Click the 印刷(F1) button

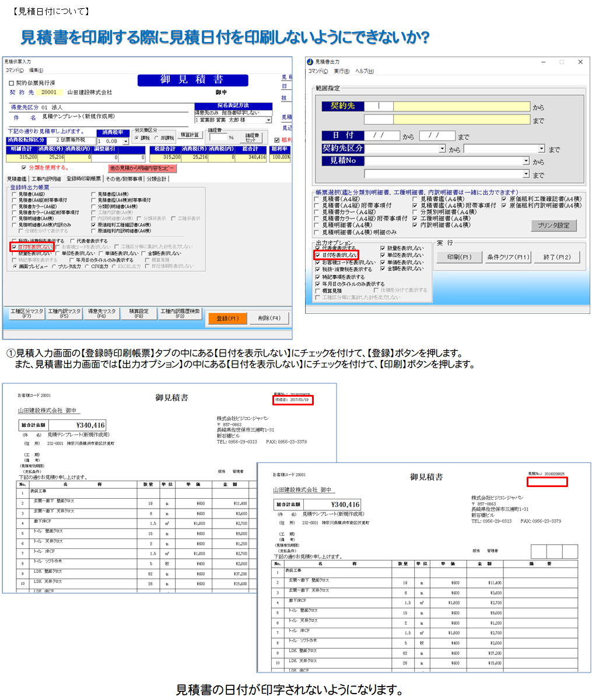[460, 257]
